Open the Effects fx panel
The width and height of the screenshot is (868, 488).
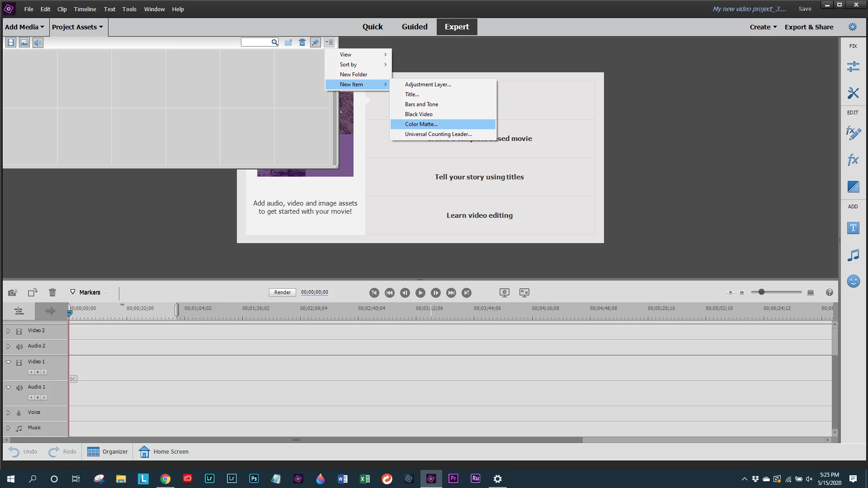853,160
